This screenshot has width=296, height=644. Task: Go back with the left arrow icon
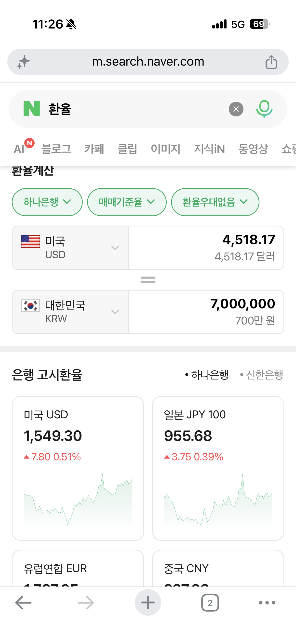(x=23, y=603)
